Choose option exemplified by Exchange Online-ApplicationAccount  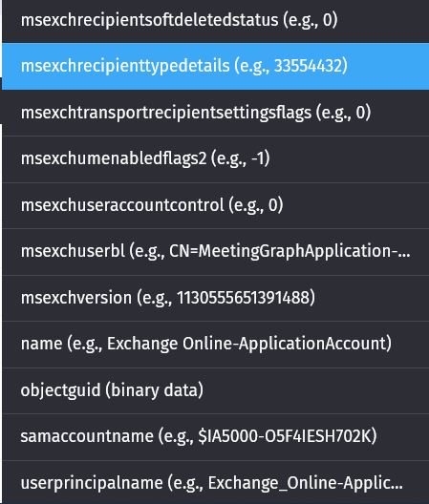pos(216,345)
